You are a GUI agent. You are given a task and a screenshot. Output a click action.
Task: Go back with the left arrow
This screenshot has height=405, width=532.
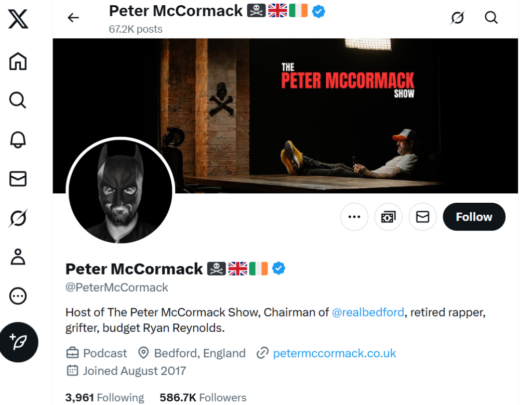[x=73, y=18]
